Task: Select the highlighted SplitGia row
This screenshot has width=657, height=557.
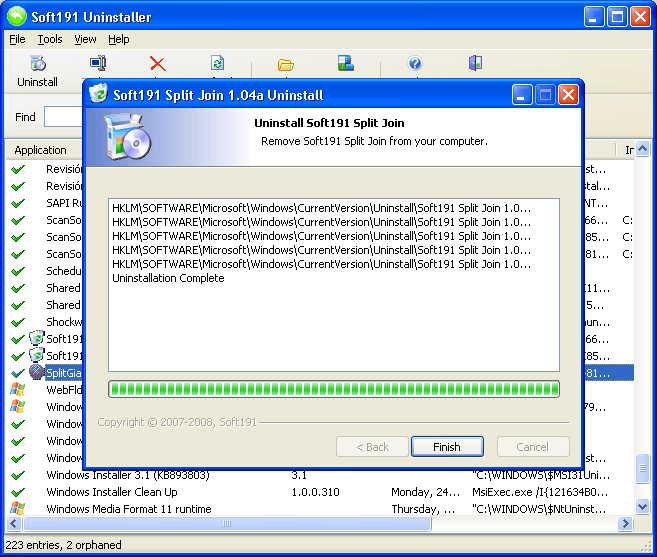Action: pos(64,373)
